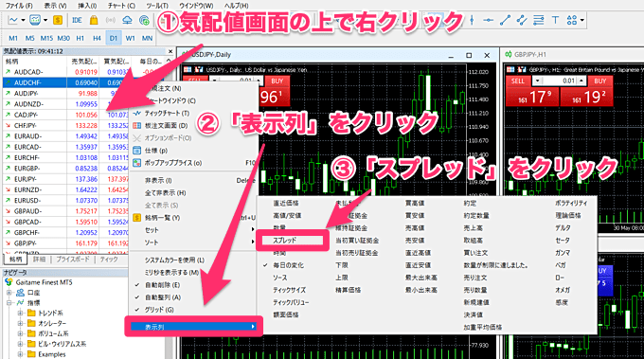
Task: Increase GBPJPY lot size with up arrow
Action: tap(581, 81)
